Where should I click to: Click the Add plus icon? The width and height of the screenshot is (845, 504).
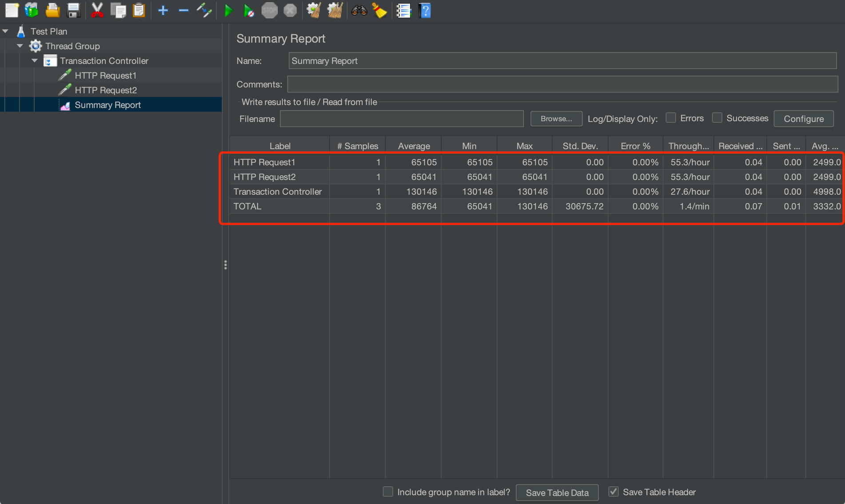pos(163,11)
